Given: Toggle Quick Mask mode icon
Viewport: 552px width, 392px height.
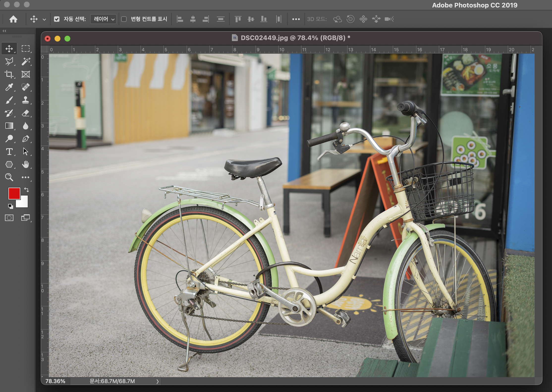Looking at the screenshot, I should pos(9,218).
